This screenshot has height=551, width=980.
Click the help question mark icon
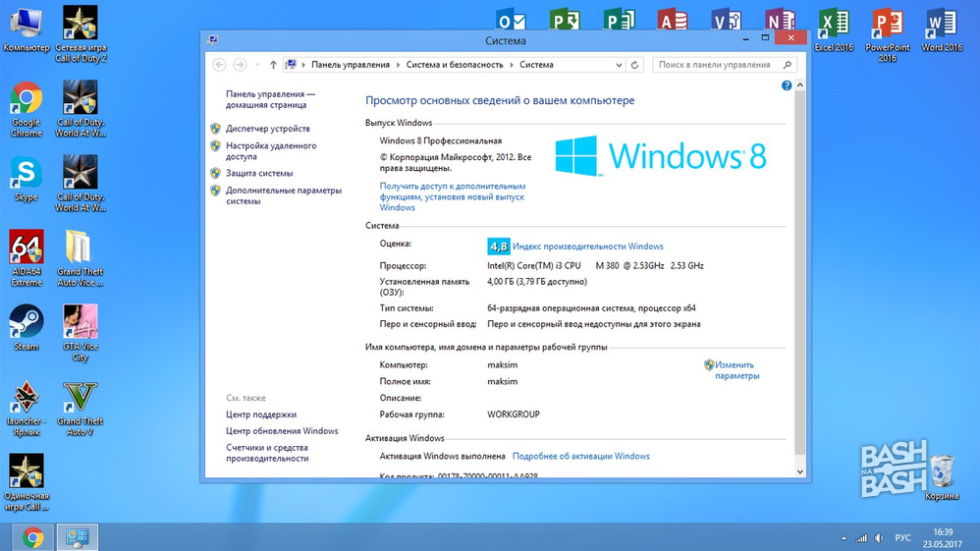click(787, 85)
